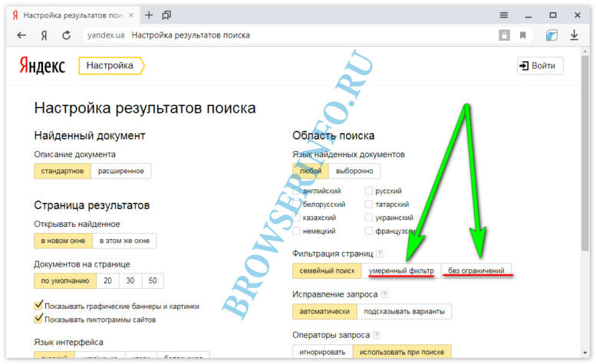Bookmark the page with the flag icon
This screenshot has width=596, height=364.
[x=523, y=35]
